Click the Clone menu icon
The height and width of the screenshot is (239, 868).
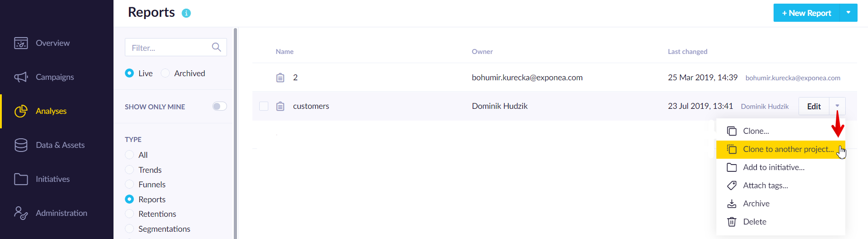[x=732, y=131]
